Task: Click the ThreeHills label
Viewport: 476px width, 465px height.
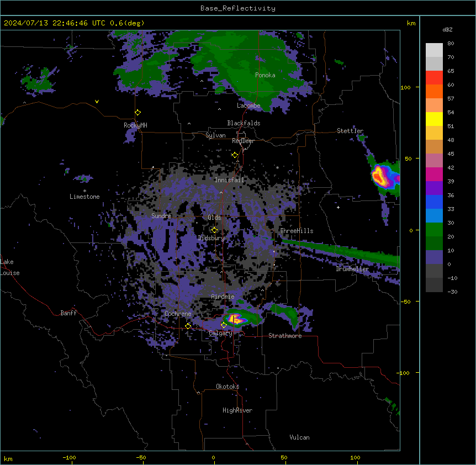Action: (x=297, y=231)
